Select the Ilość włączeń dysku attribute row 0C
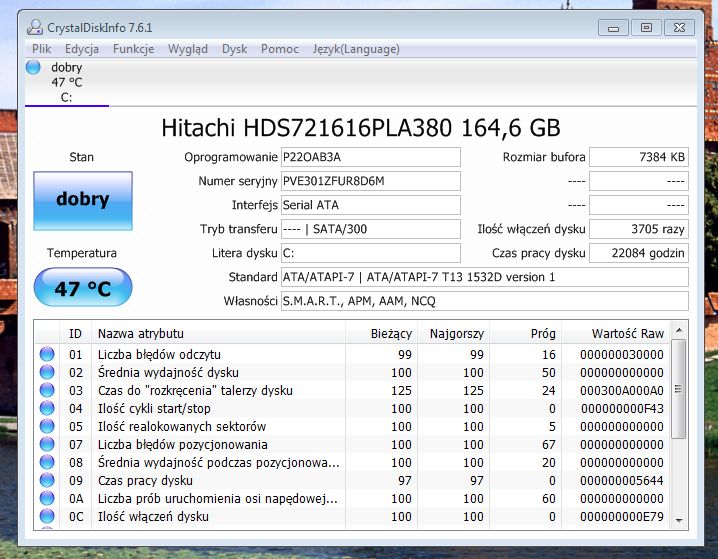 click(x=353, y=516)
